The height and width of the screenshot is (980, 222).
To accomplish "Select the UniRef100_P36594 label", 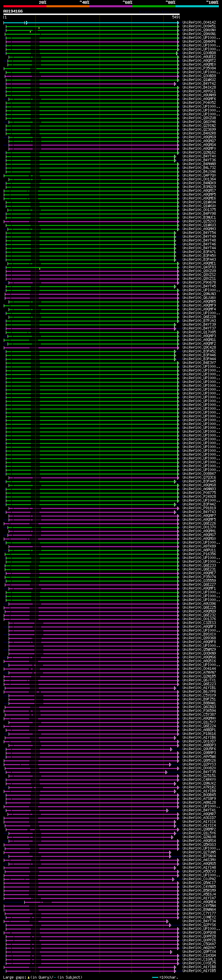I will (x=199, y=711).
